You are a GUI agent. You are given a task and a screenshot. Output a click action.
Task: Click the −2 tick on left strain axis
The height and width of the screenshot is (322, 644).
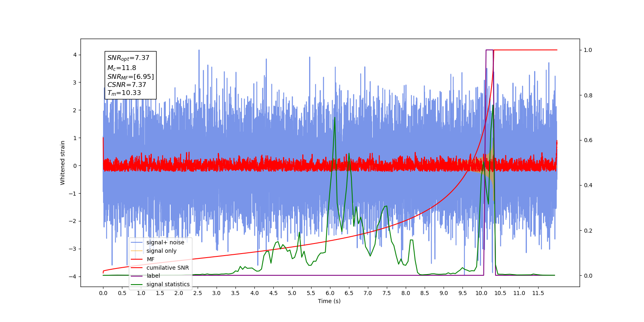(72, 221)
